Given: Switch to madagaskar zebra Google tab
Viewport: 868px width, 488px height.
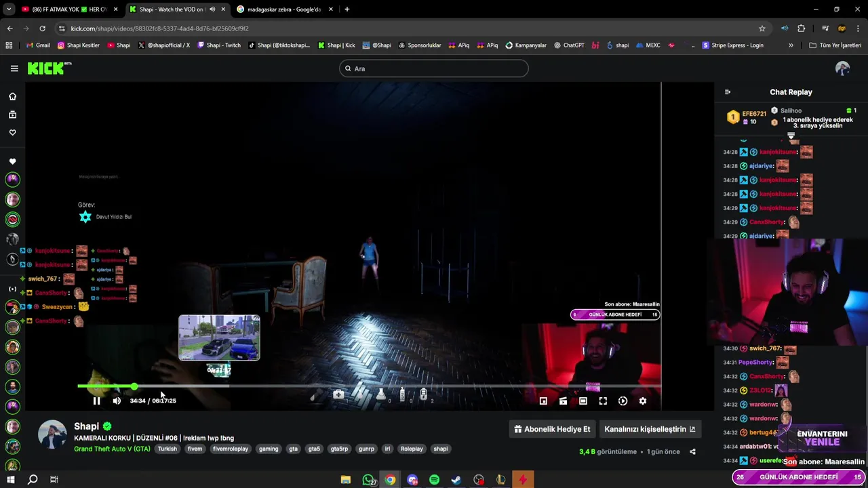Looking at the screenshot, I should [x=284, y=9].
